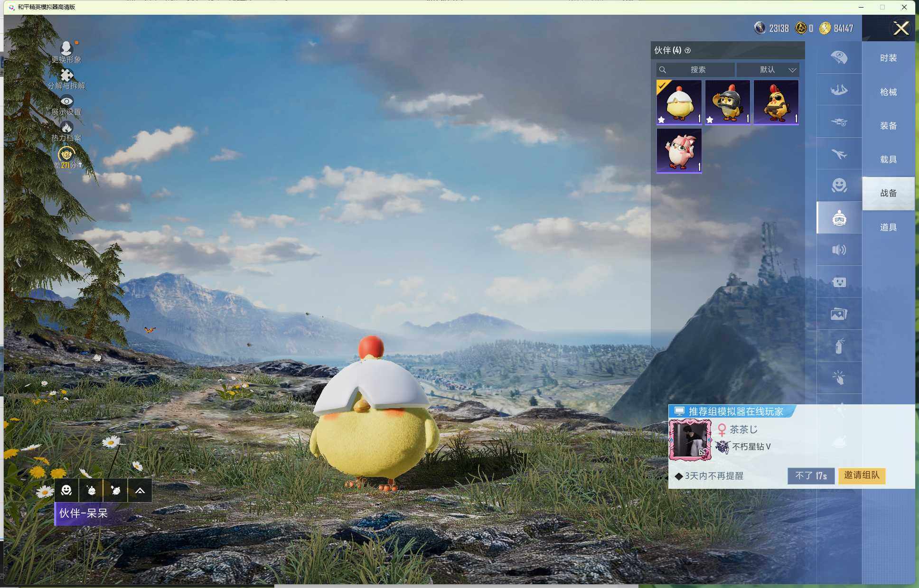Click the 更换形象 change appearance icon
The image size is (919, 588).
click(66, 49)
